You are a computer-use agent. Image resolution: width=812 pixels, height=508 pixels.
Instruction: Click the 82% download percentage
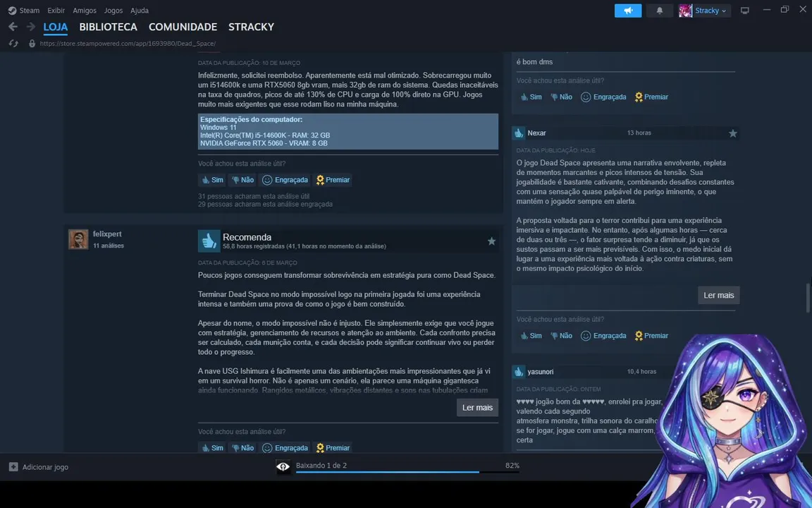pos(512,466)
